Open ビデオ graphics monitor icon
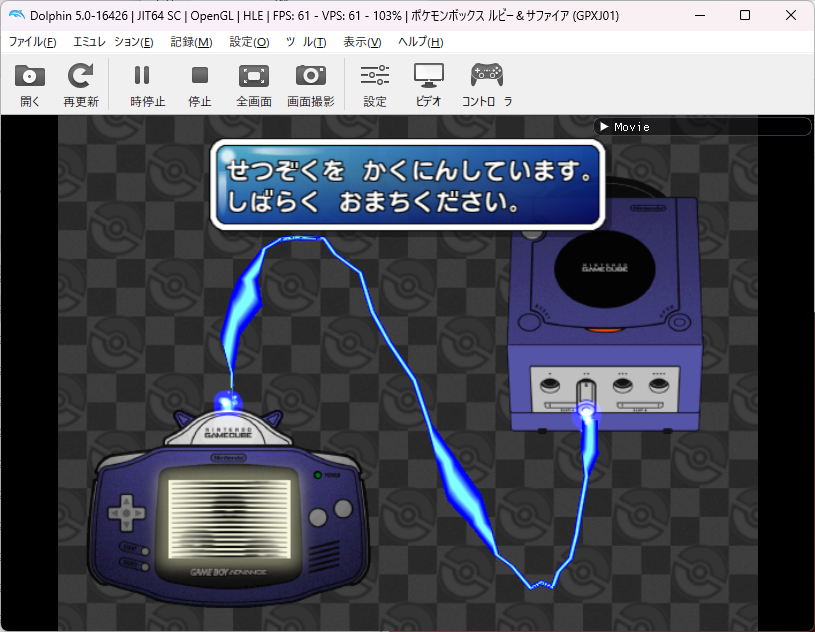This screenshot has height=632, width=815. click(429, 75)
